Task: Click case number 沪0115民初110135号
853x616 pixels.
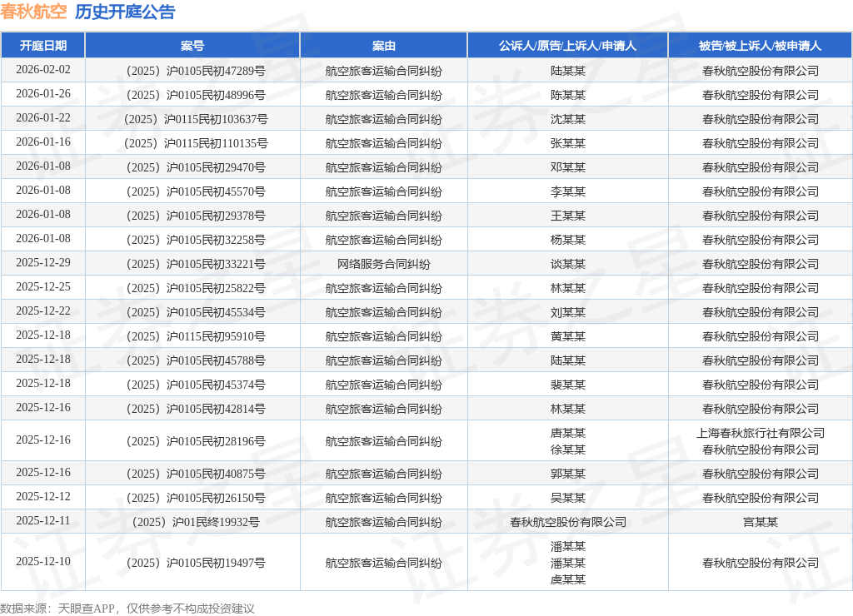Action: tap(216, 143)
